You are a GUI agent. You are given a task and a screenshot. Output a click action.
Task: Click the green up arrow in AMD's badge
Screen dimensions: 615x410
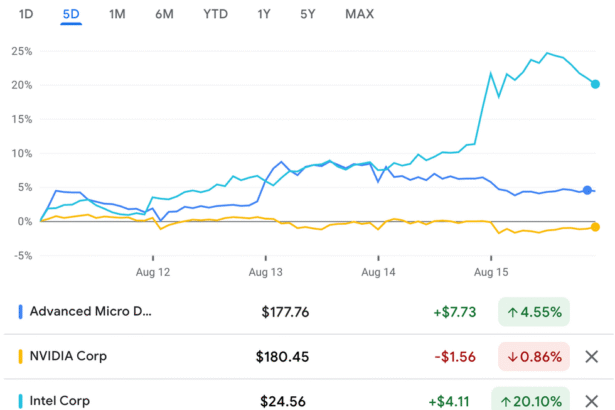513,312
